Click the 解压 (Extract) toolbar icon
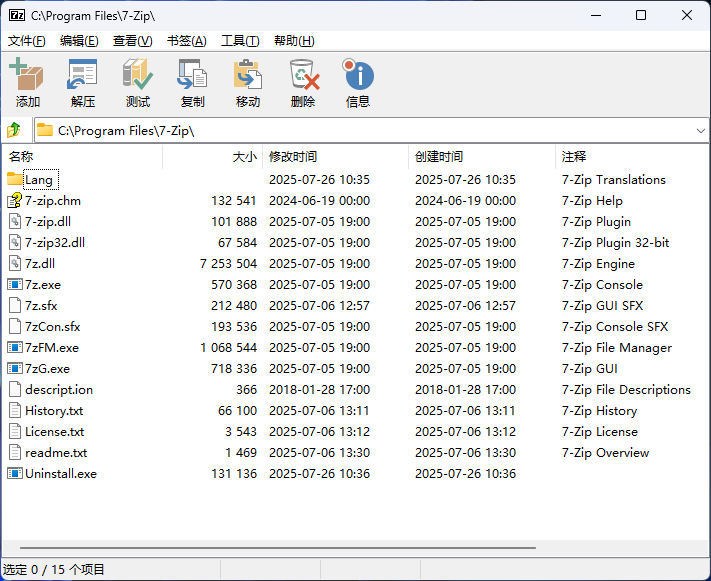 coord(82,74)
